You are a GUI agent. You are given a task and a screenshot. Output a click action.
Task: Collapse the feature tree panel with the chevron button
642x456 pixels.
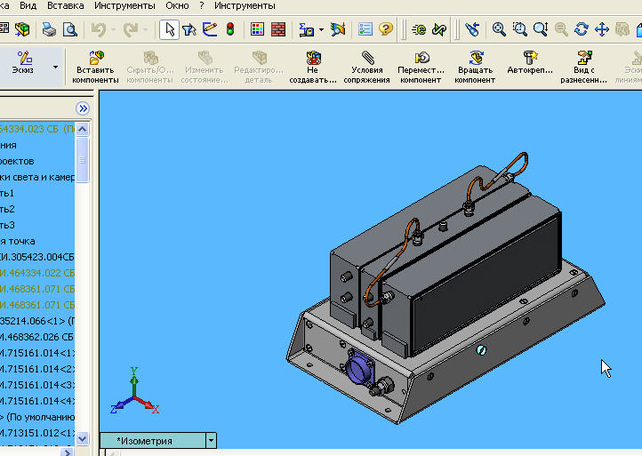[x=83, y=108]
